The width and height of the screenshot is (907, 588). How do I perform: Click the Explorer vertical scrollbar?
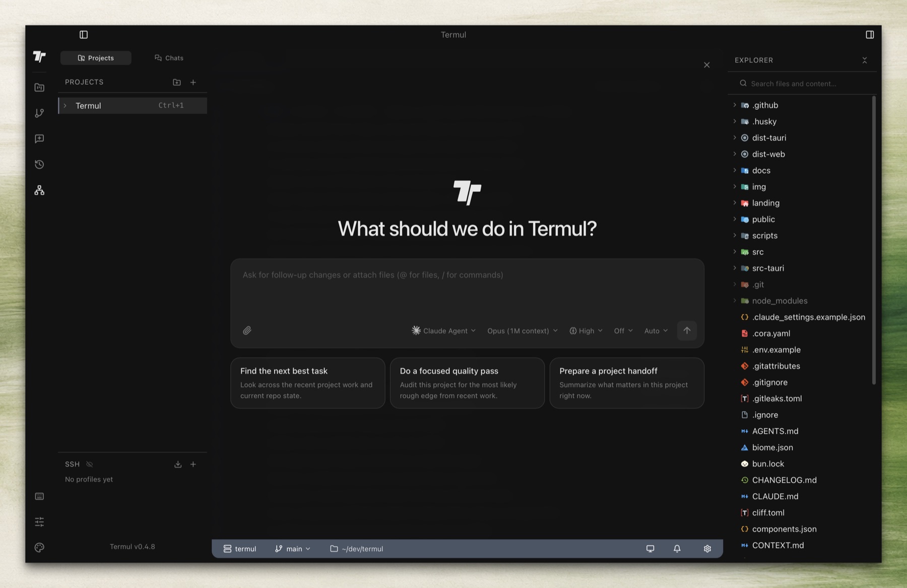tap(874, 241)
